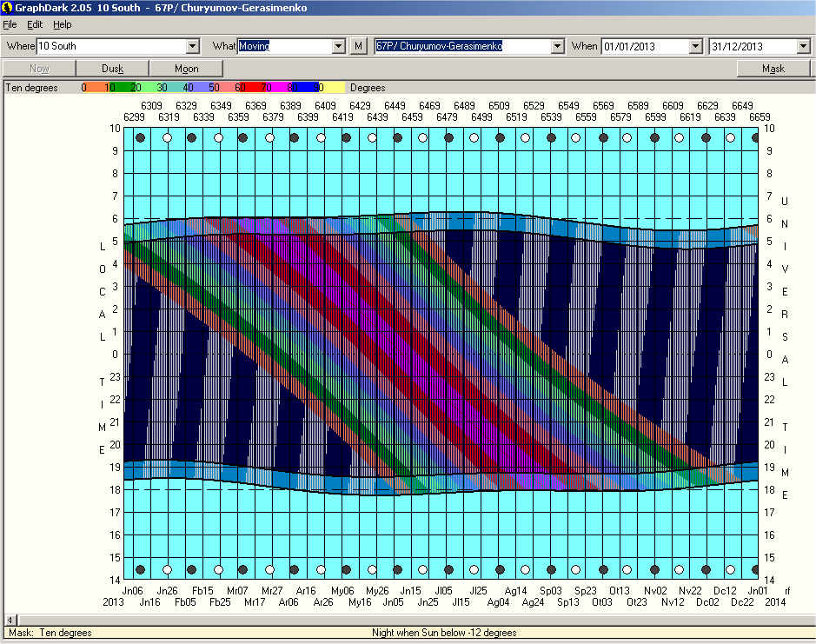The height and width of the screenshot is (644, 816).
Task: Click the first dark new-moon marker in top row
Action: coord(140,137)
